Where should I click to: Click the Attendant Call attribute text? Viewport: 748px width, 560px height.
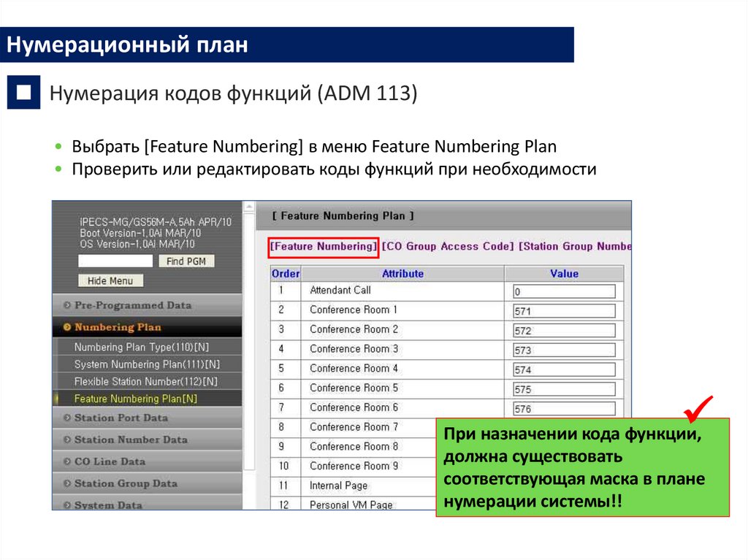[340, 290]
